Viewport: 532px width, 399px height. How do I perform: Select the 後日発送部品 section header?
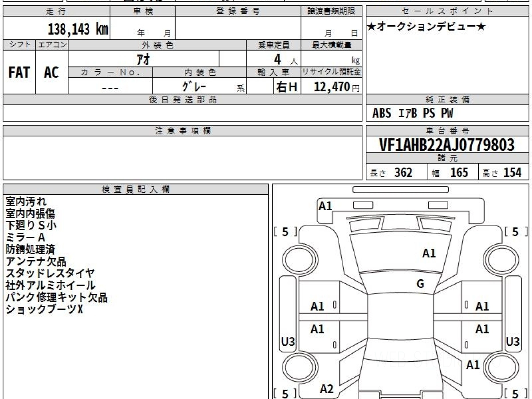pos(183,100)
